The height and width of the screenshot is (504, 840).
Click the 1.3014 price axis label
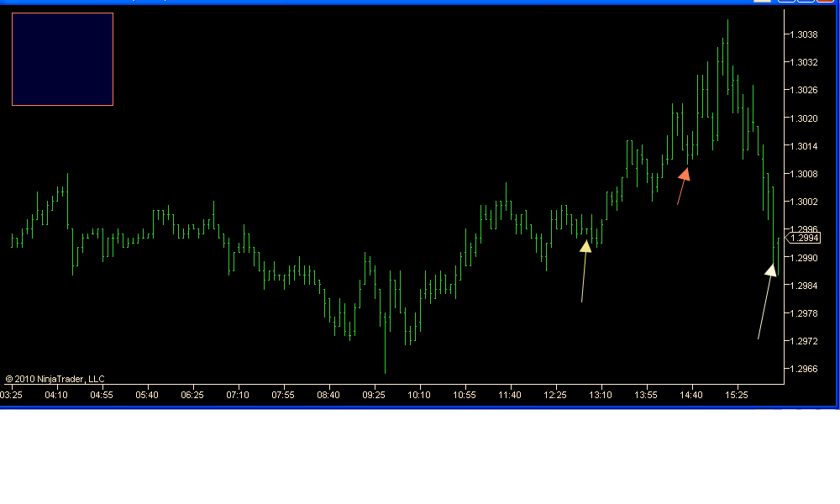click(x=804, y=146)
